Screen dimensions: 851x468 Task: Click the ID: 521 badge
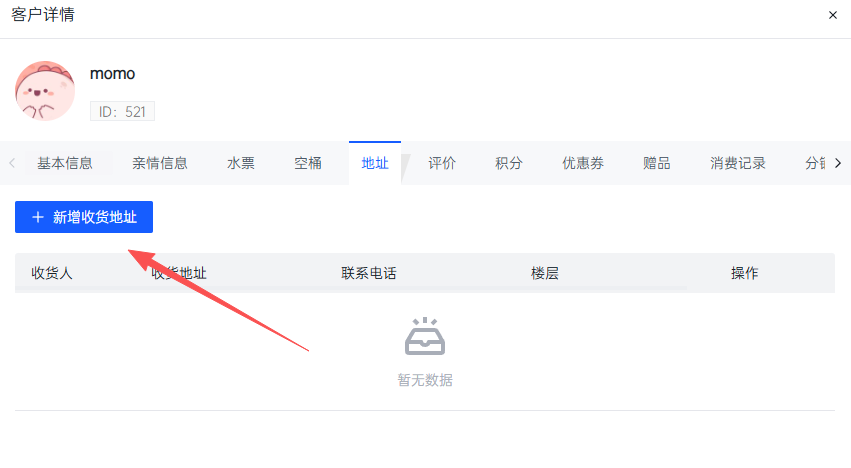coord(122,111)
